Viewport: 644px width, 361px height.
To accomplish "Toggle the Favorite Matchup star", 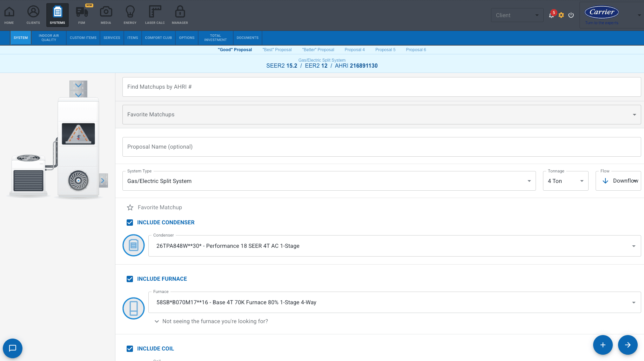I will click(x=130, y=207).
